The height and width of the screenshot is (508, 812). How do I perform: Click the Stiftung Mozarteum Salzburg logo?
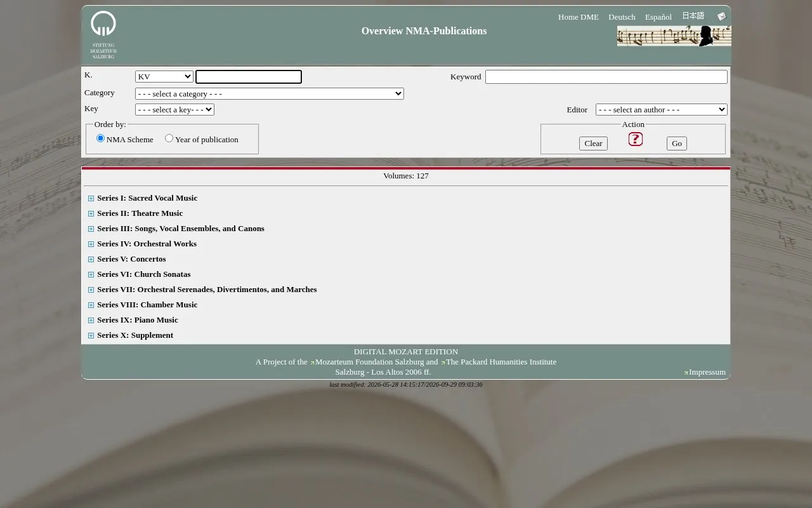coord(103,35)
